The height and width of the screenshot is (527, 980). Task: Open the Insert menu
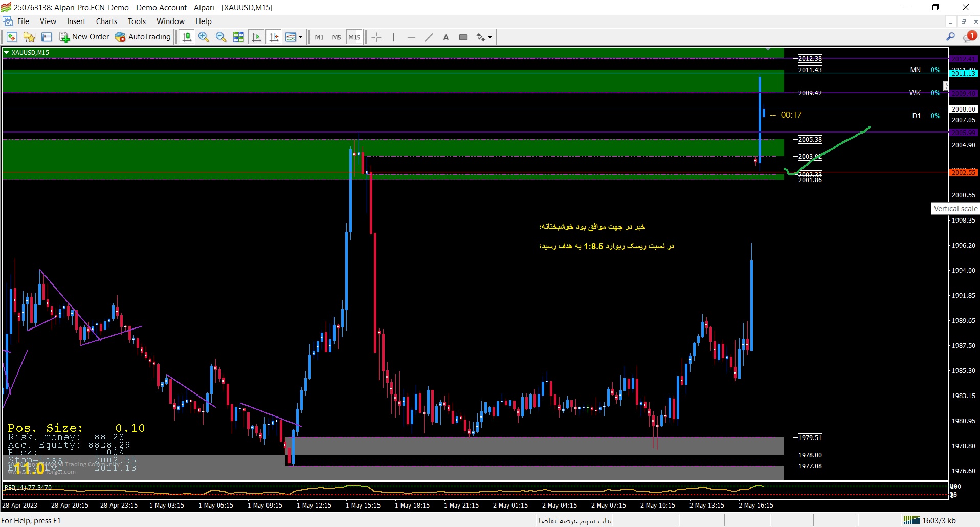coord(76,21)
